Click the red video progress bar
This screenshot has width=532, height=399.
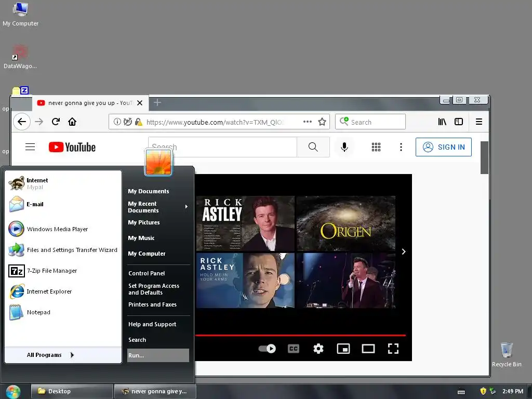(300, 335)
